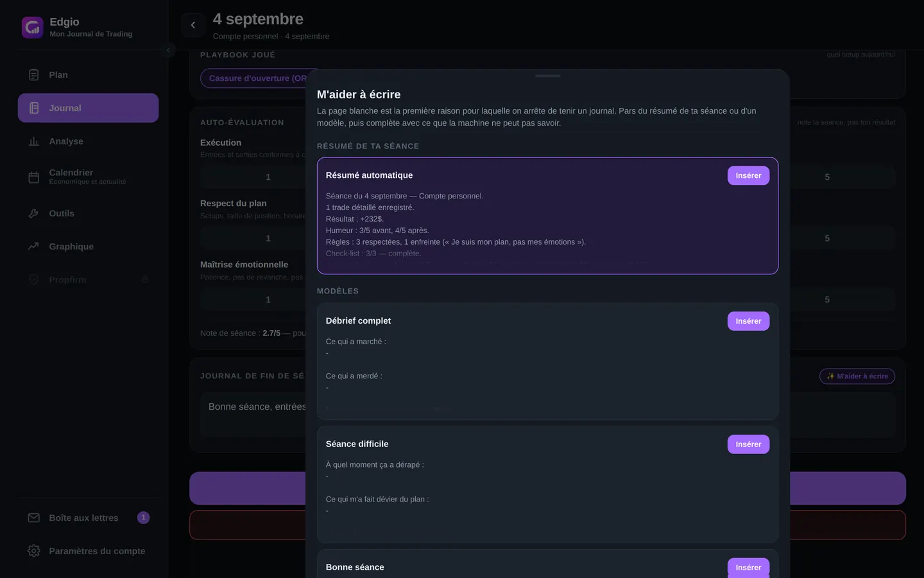Select the Journal sidebar item
Viewport: 924px width, 578px height.
pyautogui.click(x=88, y=108)
